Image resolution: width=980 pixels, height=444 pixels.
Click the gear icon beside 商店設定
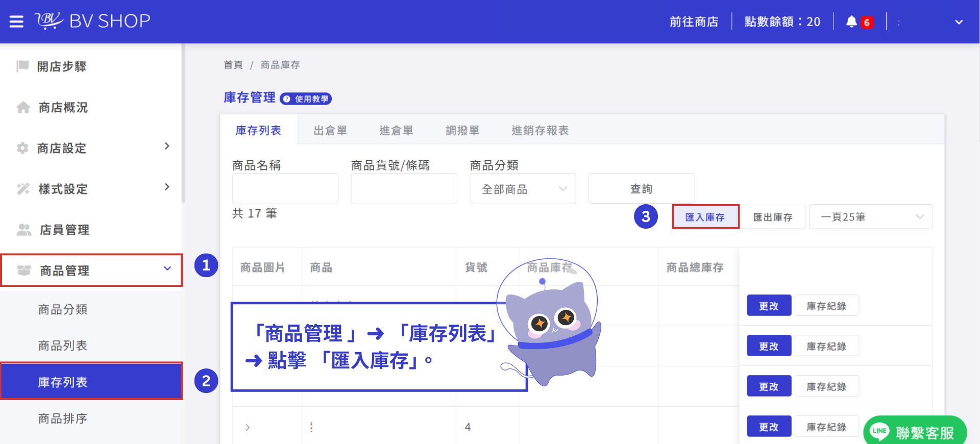(x=22, y=148)
